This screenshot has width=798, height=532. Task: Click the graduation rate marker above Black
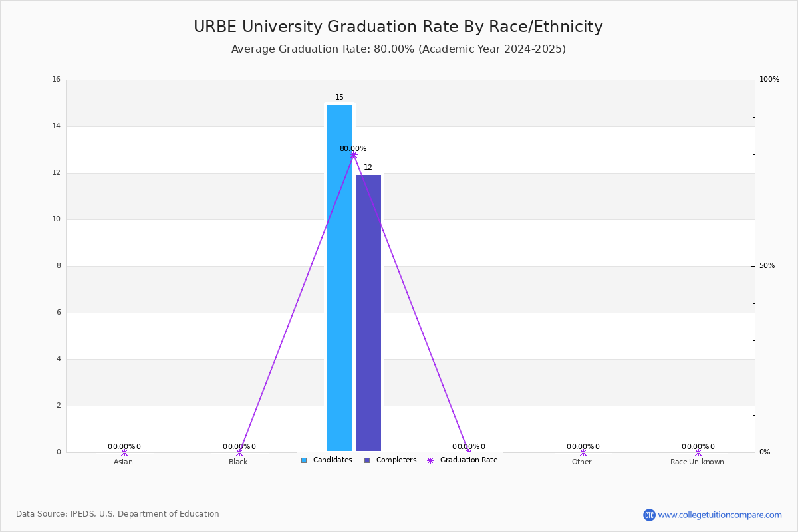[x=239, y=452]
